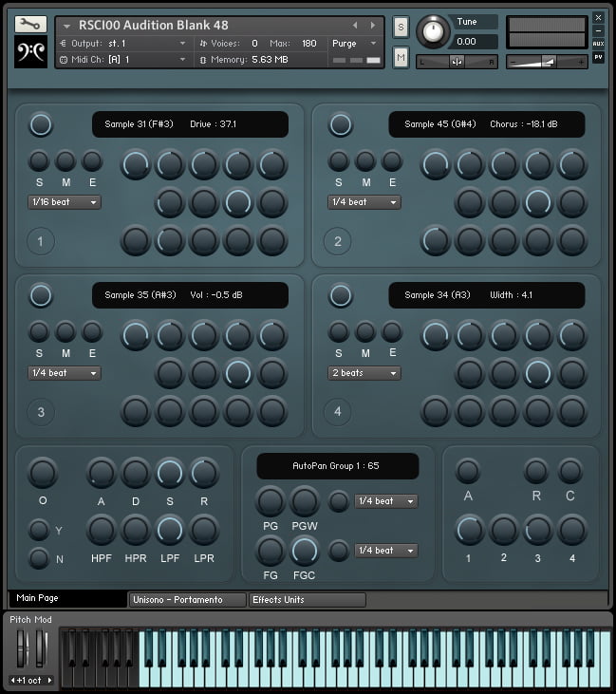This screenshot has width=616, height=694.
Task: Click slot 2 E knob
Action: [392, 161]
